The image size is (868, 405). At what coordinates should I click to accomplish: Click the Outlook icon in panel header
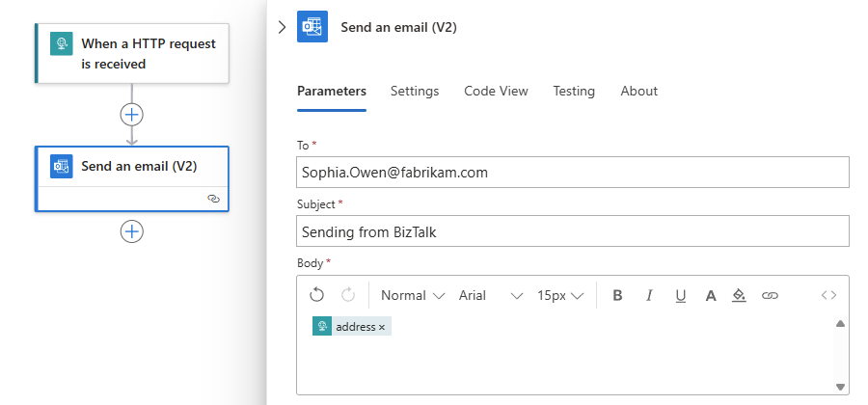312,27
